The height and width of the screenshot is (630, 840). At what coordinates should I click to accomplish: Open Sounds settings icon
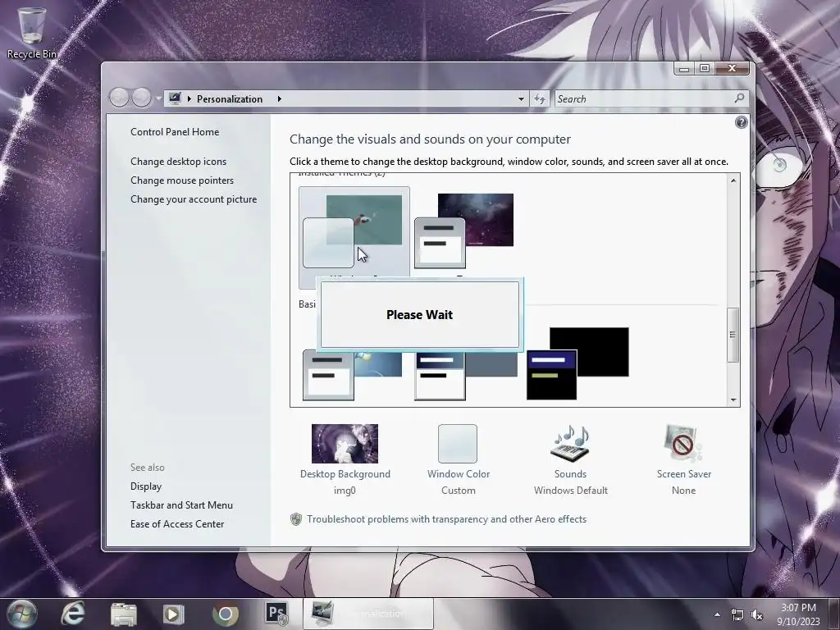[570, 444]
